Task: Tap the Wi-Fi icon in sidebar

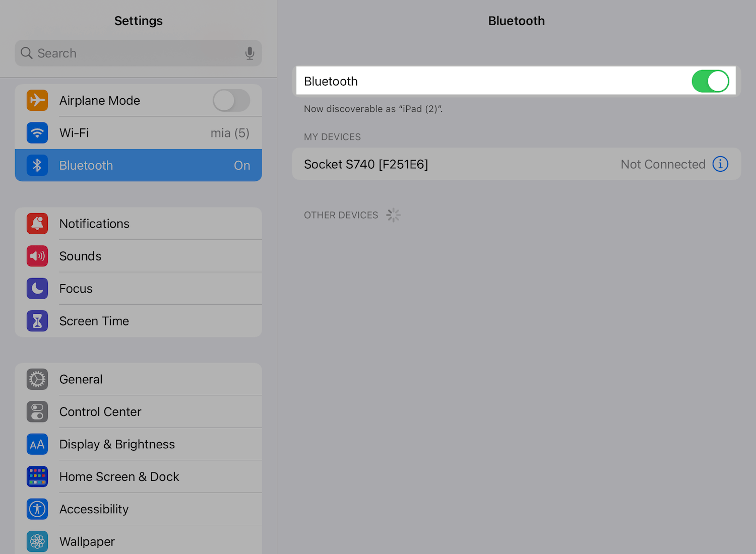Action: point(37,133)
